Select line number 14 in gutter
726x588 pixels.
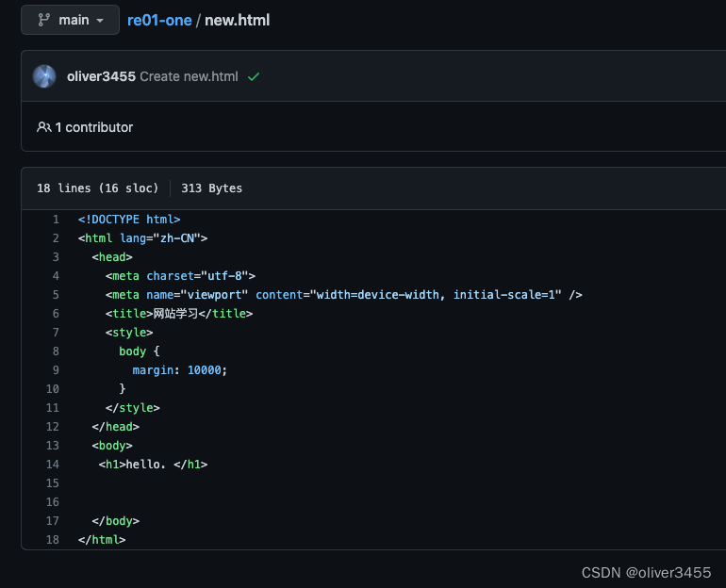coord(53,465)
